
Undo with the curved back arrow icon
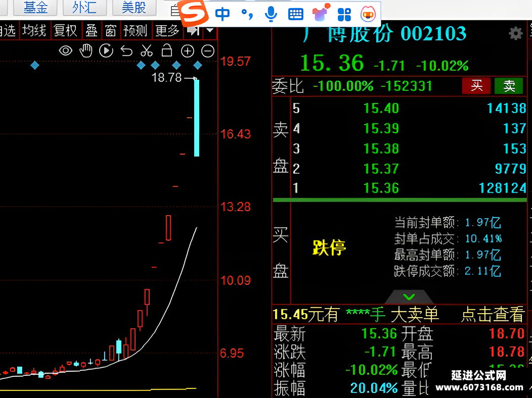(x=126, y=51)
